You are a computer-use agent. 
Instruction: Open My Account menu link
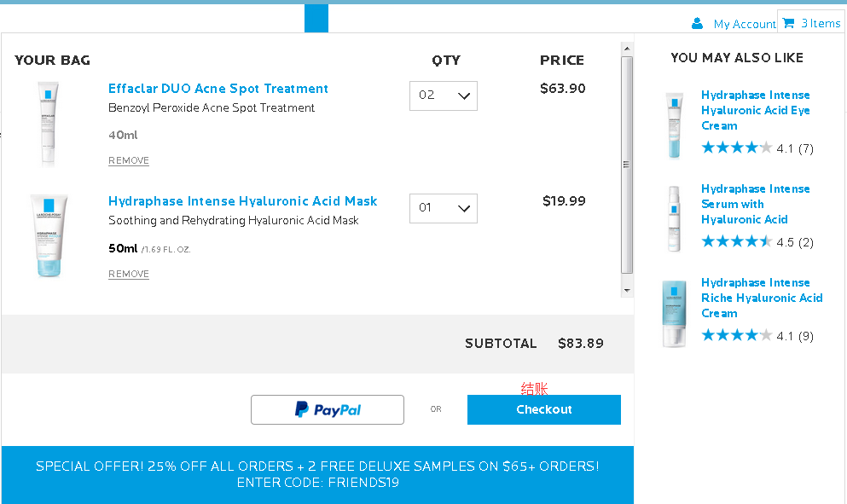pos(744,24)
